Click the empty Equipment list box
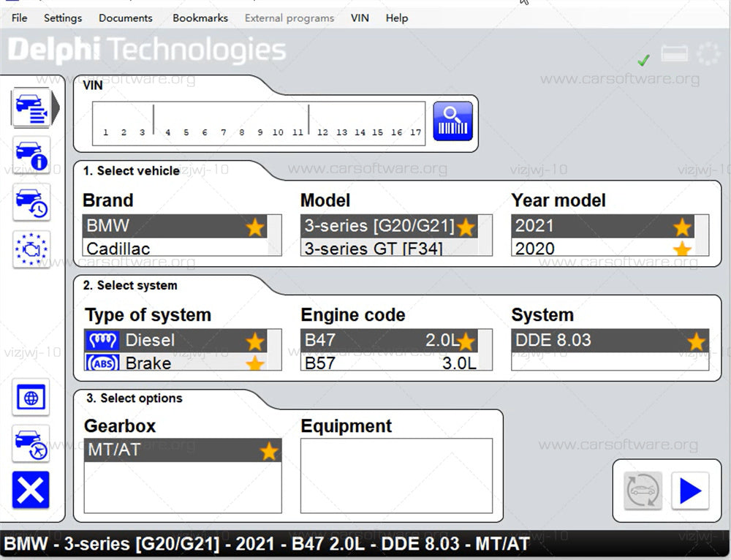Screen dimensions: 731x560 [396, 476]
